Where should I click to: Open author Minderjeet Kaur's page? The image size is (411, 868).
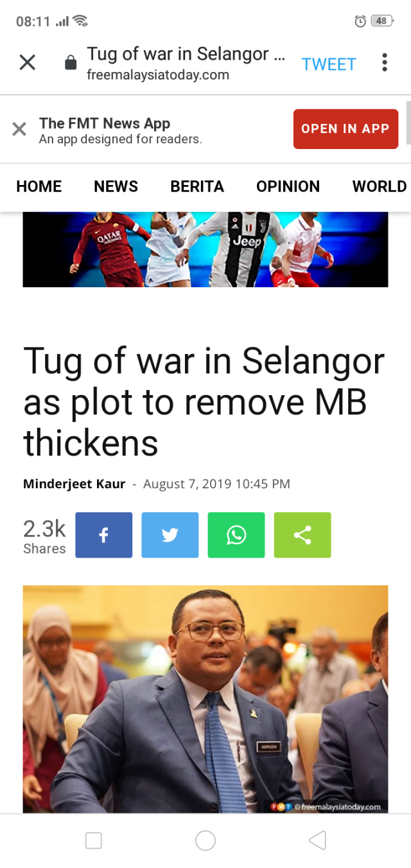(74, 484)
